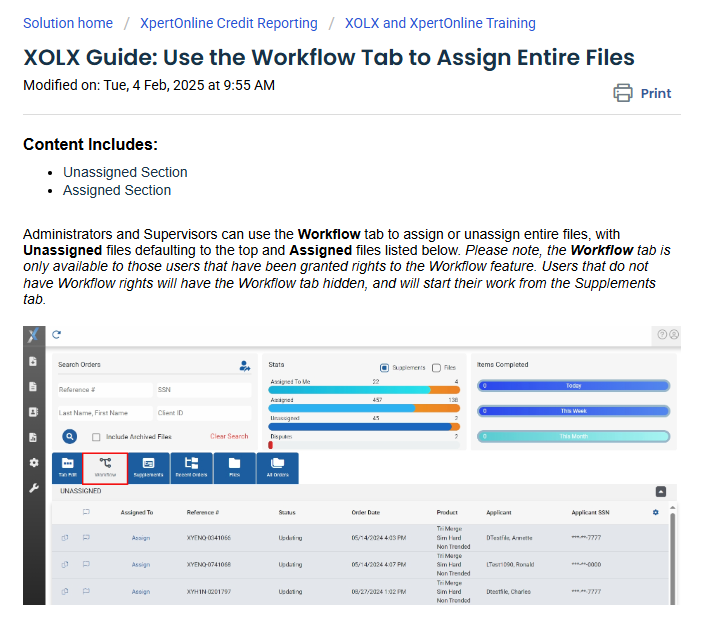Click the table column settings gear icon
This screenshot has height=621, width=702.
click(656, 512)
